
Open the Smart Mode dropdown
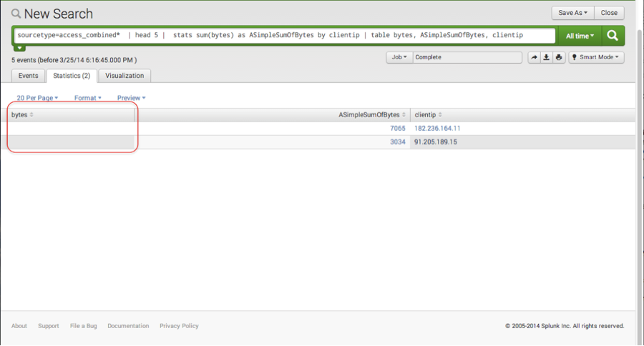pyautogui.click(x=596, y=57)
